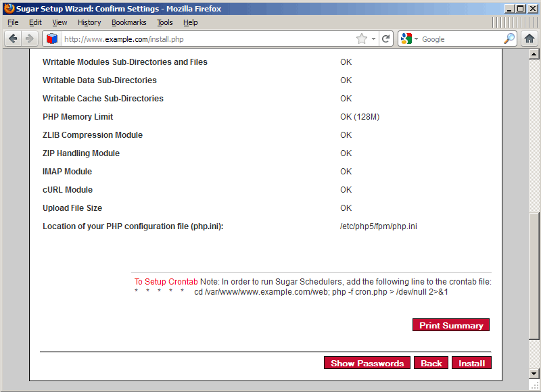Open the History menu
The height and width of the screenshot is (392, 541).
click(89, 22)
